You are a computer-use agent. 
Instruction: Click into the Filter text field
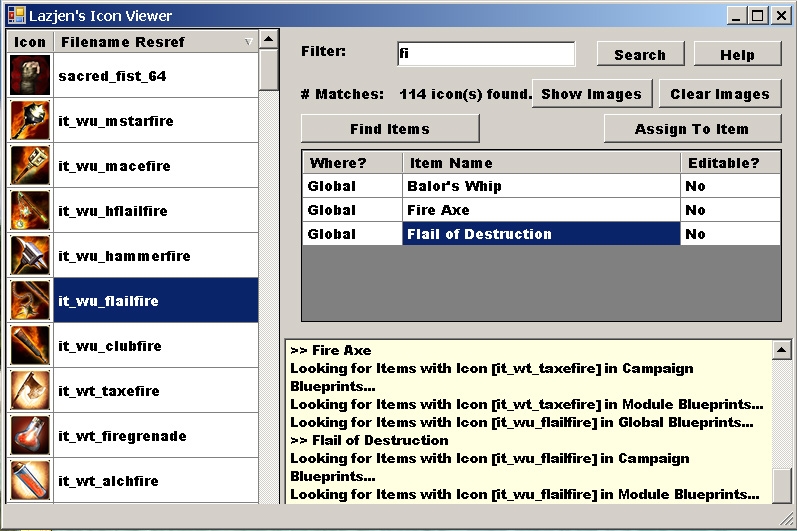pyautogui.click(x=485, y=54)
